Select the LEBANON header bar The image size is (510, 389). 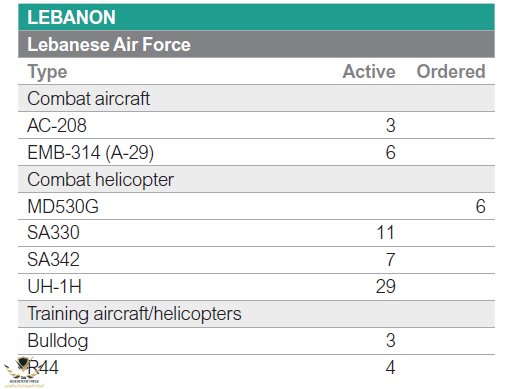(256, 17)
